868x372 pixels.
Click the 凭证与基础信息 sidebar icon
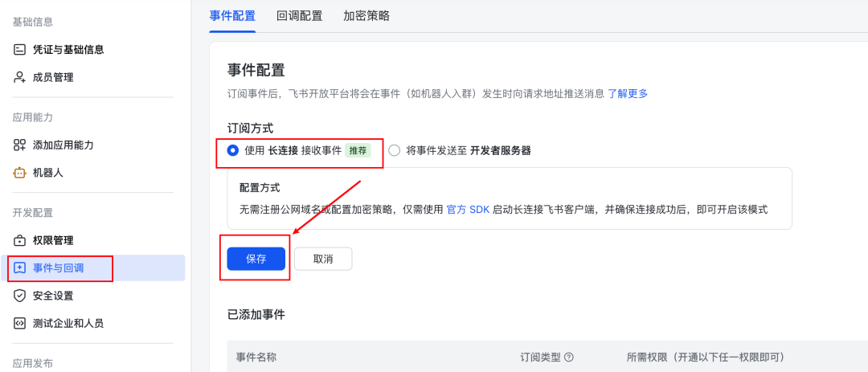click(20, 50)
